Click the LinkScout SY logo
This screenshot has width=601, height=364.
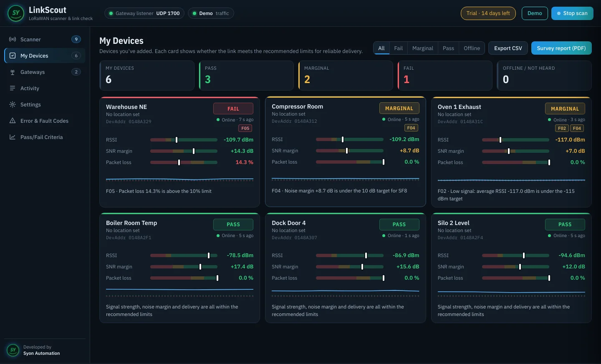click(x=16, y=13)
